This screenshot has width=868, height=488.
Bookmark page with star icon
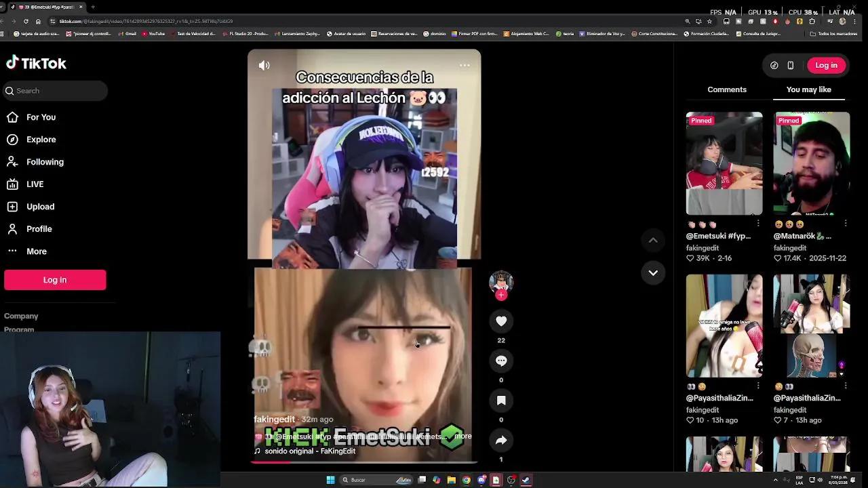coord(709,21)
